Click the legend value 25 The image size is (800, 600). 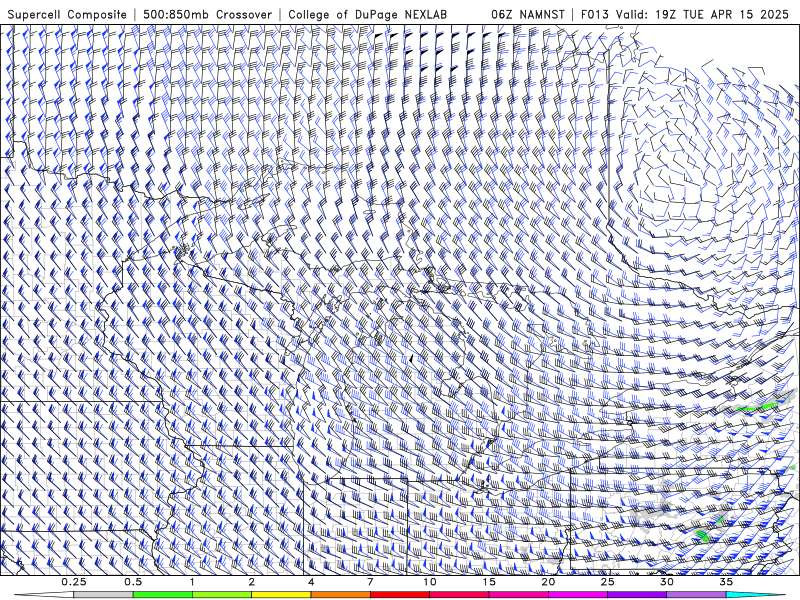pyautogui.click(x=608, y=582)
